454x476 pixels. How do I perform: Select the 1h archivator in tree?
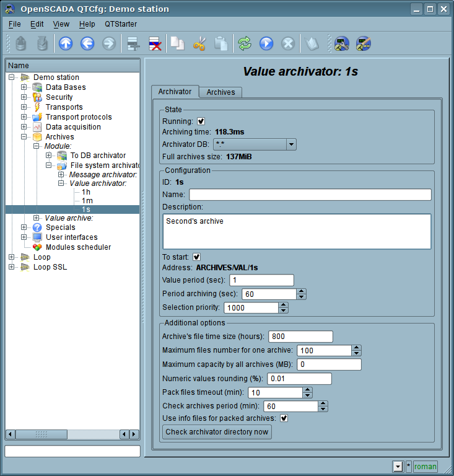tap(86, 192)
